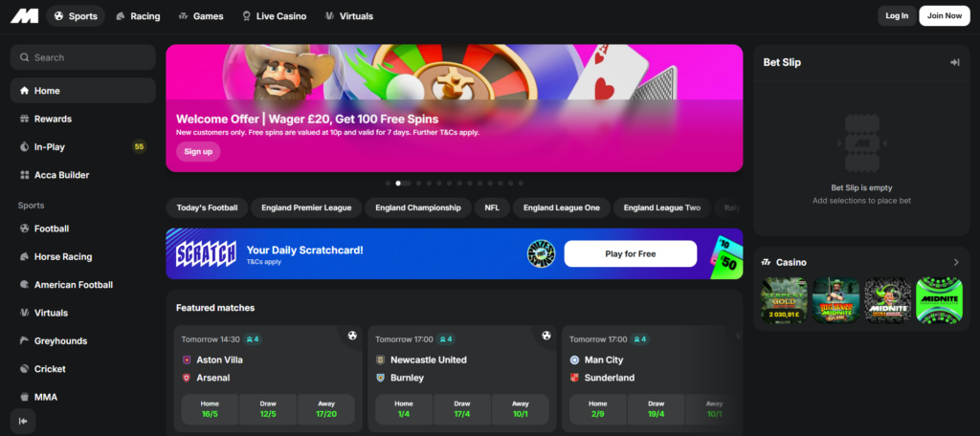The width and height of the screenshot is (980, 436).
Task: Click the Midnite M logo
Action: click(25, 15)
